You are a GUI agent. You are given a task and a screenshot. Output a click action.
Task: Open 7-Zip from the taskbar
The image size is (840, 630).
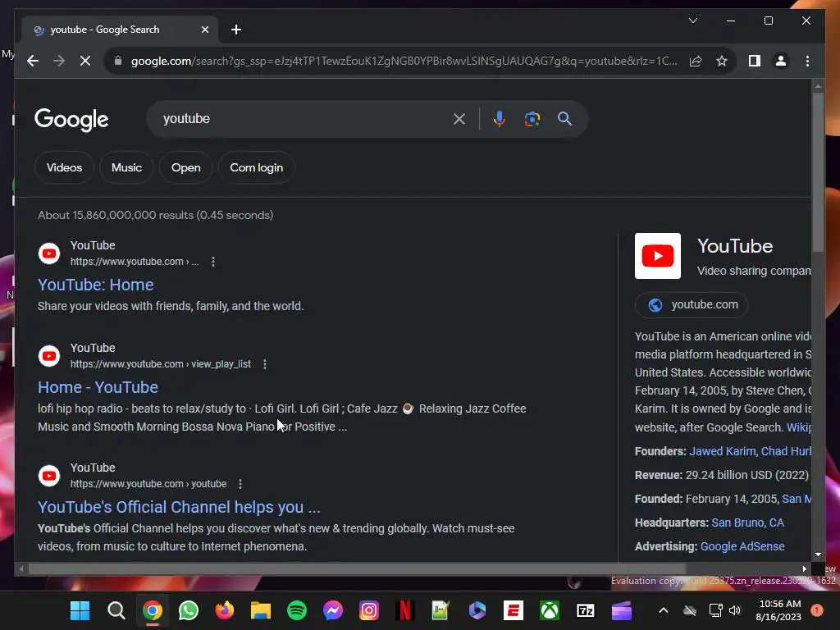(586, 610)
